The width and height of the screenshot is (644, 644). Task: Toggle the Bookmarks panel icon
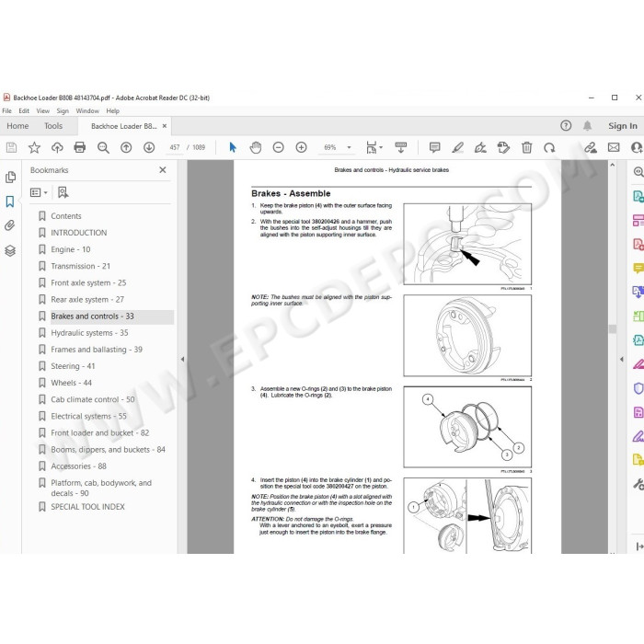pos(10,201)
